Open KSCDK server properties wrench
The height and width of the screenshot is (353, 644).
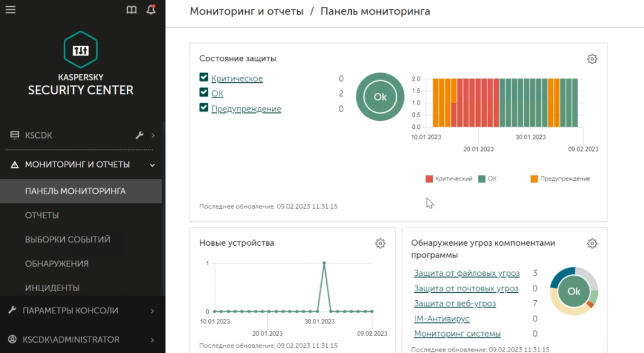[140, 135]
